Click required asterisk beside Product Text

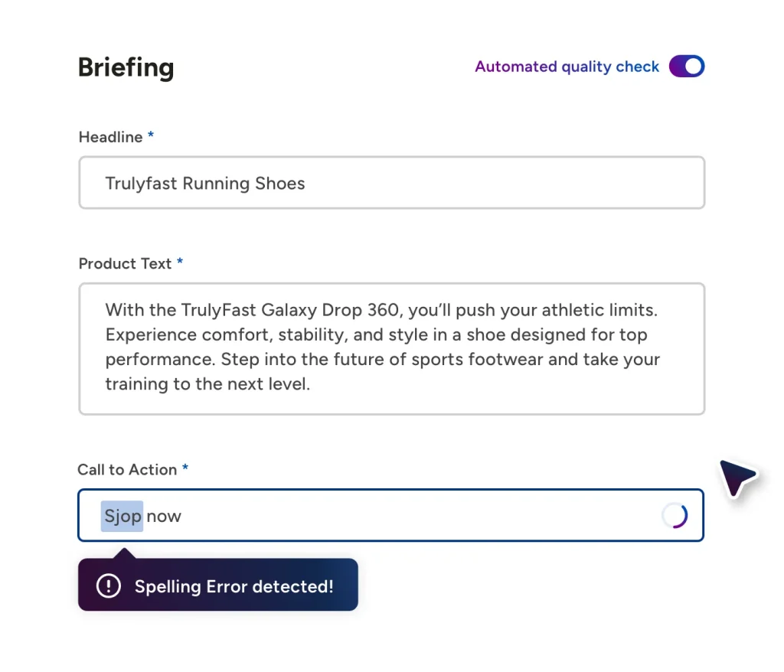(x=180, y=262)
